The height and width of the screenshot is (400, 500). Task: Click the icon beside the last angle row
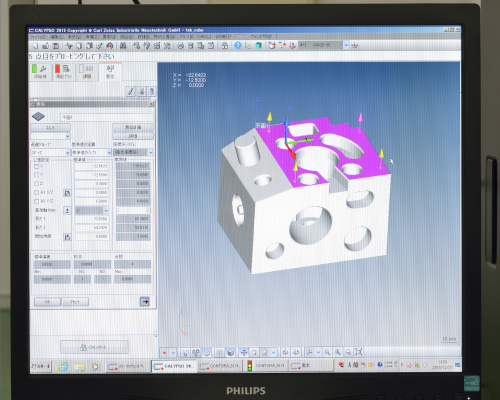pyautogui.click(x=67, y=237)
